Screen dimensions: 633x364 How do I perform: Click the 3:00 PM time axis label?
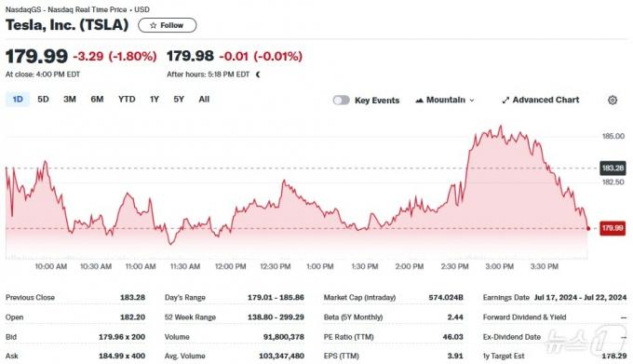(499, 266)
